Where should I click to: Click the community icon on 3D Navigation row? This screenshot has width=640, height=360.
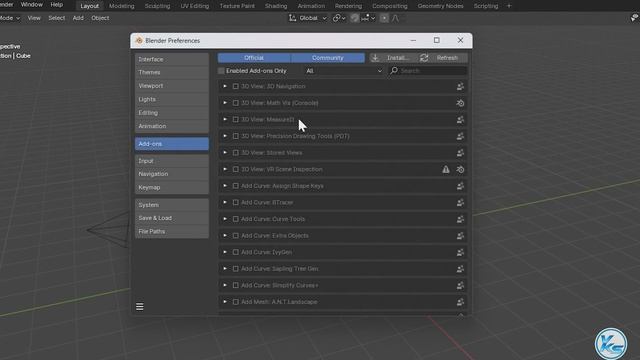(x=460, y=87)
